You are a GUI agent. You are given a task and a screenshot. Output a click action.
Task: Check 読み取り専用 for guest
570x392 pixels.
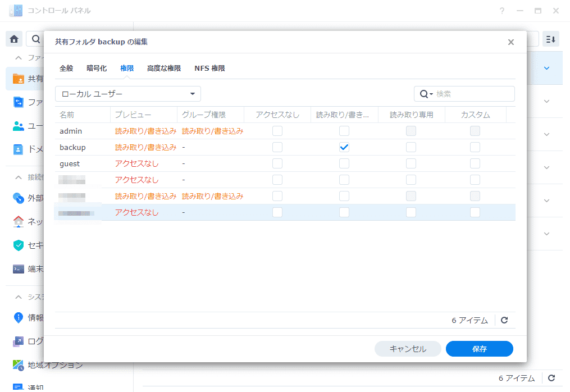coord(411,163)
